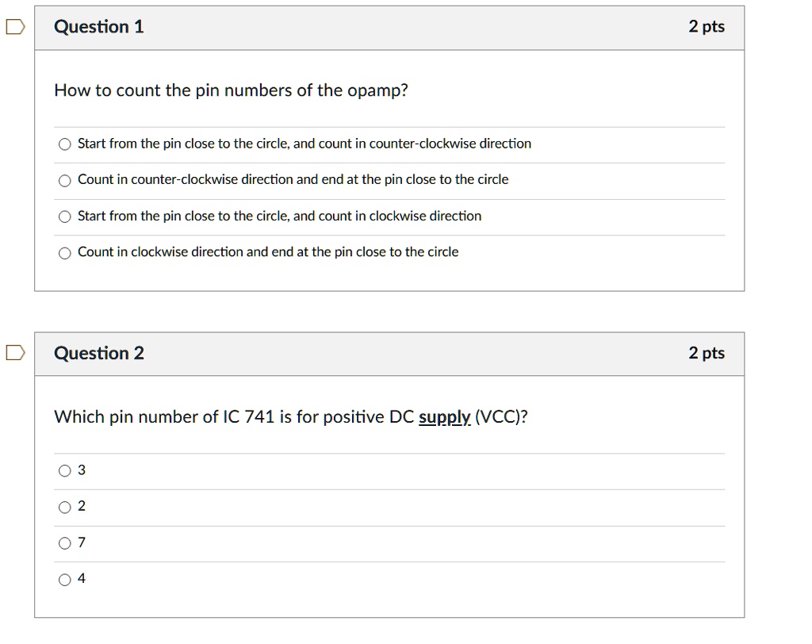Viewport: 812px width, 644px height.
Task: Click answer text "Start from the pin... counter-clockwise direction"
Action: [304, 144]
